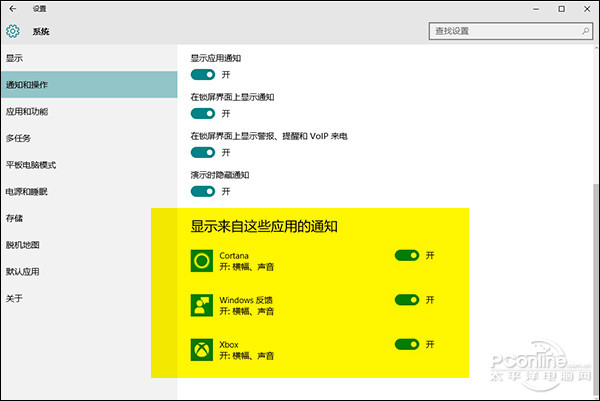Turn off Cortana notifications toggle
Viewport: 600px width, 401px height.
tap(407, 255)
